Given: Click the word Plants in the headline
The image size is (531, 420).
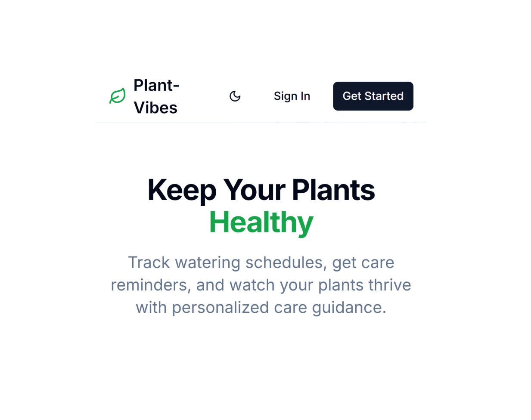Looking at the screenshot, I should 333,190.
